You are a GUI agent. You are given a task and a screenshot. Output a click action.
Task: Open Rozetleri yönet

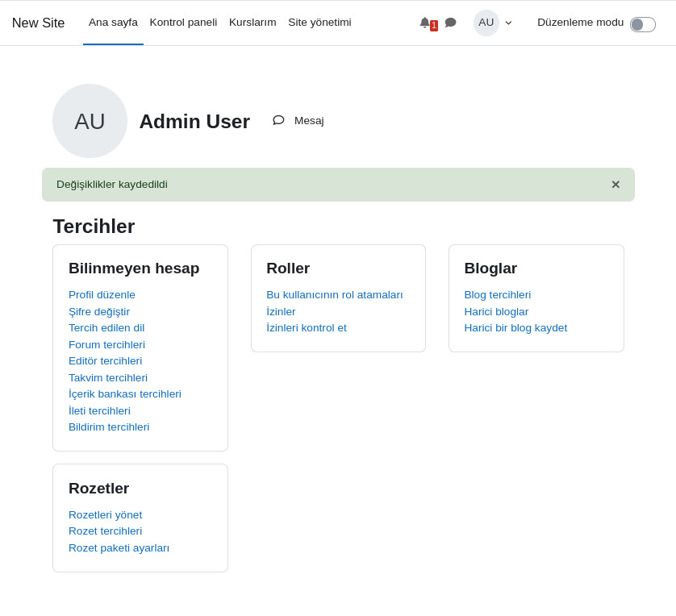coord(105,514)
